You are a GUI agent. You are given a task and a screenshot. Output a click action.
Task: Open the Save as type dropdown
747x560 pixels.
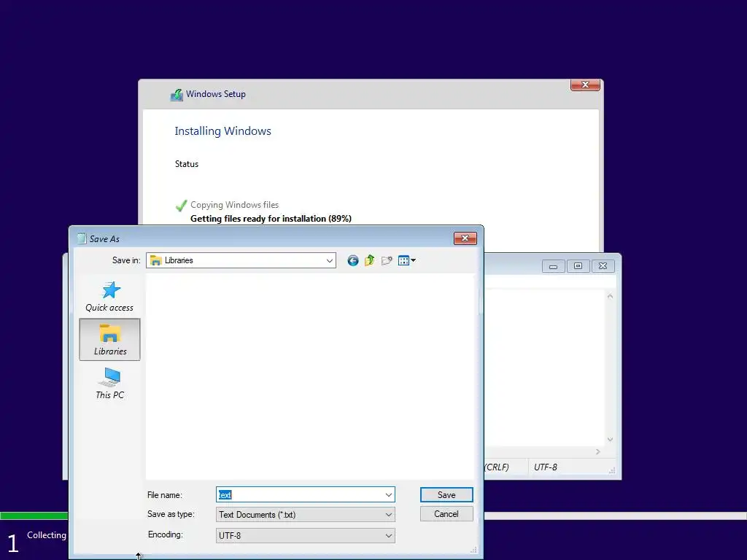click(x=306, y=515)
